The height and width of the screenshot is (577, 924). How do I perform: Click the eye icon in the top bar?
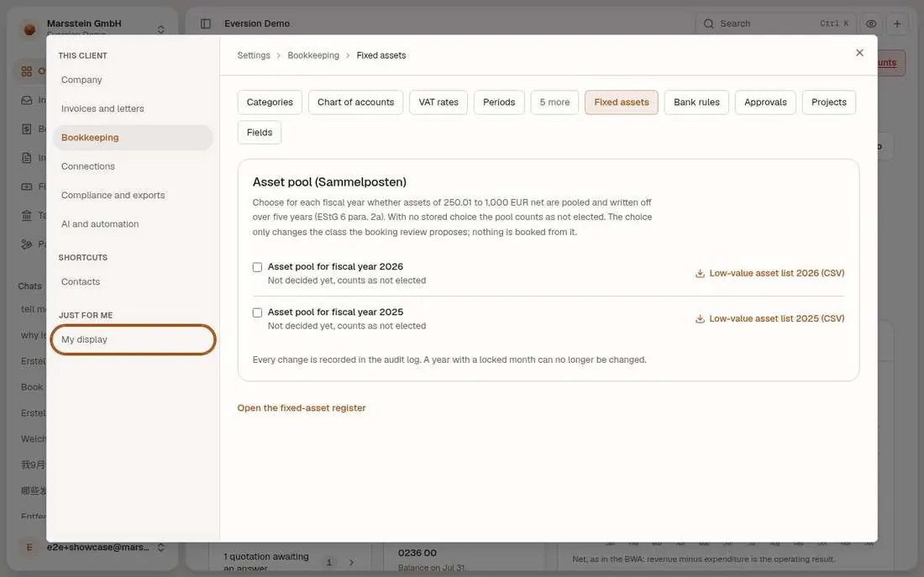coord(871,24)
